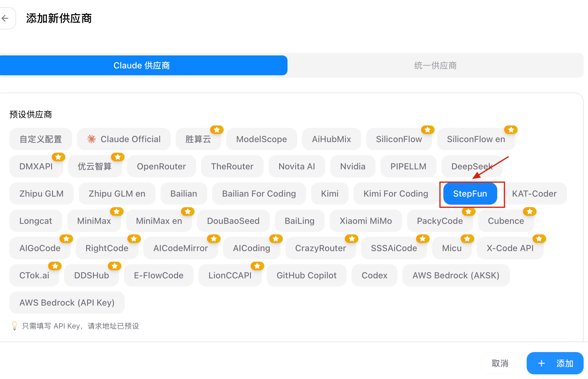Choose the Claude Official preset

(x=124, y=139)
